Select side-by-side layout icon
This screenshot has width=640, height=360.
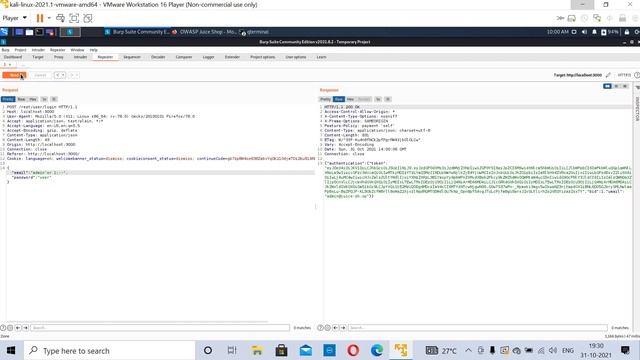click(607, 86)
